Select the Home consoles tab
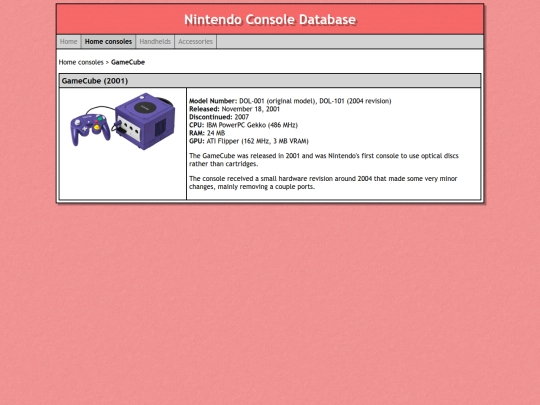540x405 pixels. (108, 42)
